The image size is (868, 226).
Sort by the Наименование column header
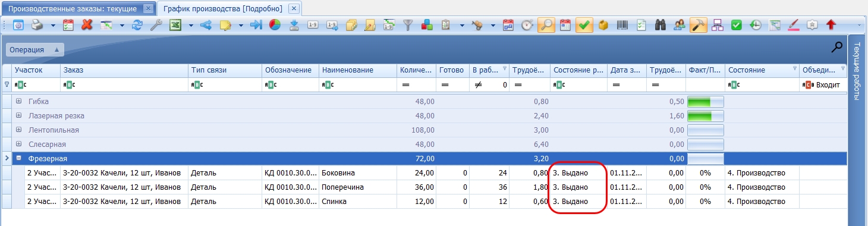point(358,70)
